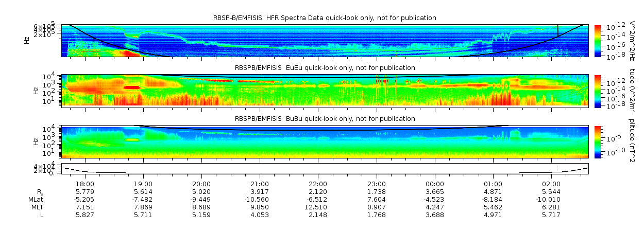Image resolution: width=644 pixels, height=231 pixels.
Task: Click the BuBu panel colorbar
Action: click(598, 141)
